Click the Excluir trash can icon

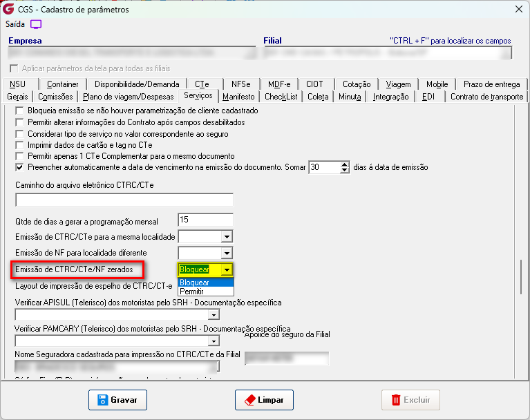pos(396,400)
